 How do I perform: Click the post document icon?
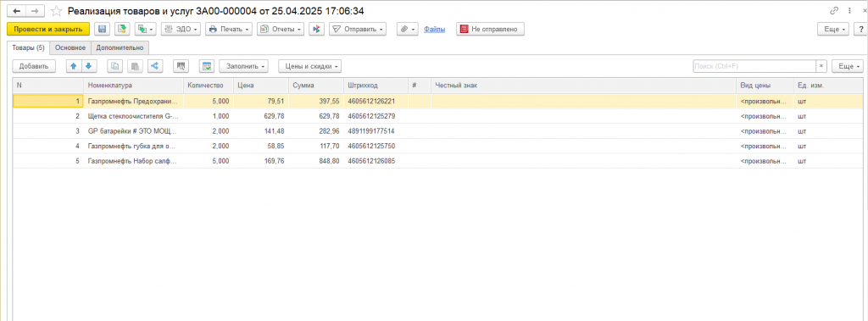coord(122,29)
